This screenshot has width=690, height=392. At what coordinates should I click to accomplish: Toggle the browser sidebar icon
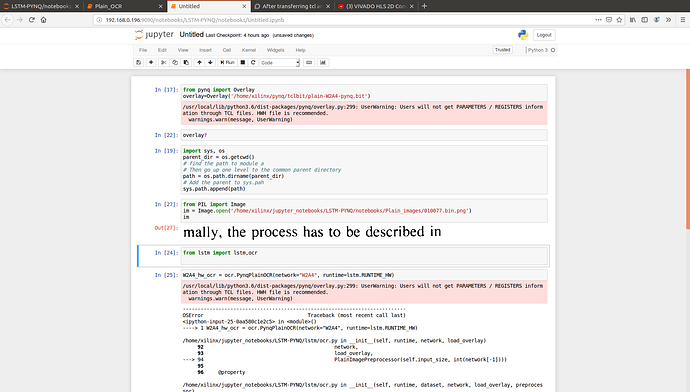point(645,20)
